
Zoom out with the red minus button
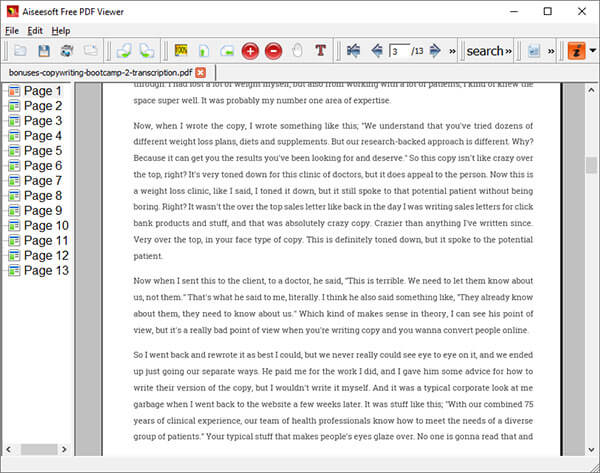[x=273, y=51]
